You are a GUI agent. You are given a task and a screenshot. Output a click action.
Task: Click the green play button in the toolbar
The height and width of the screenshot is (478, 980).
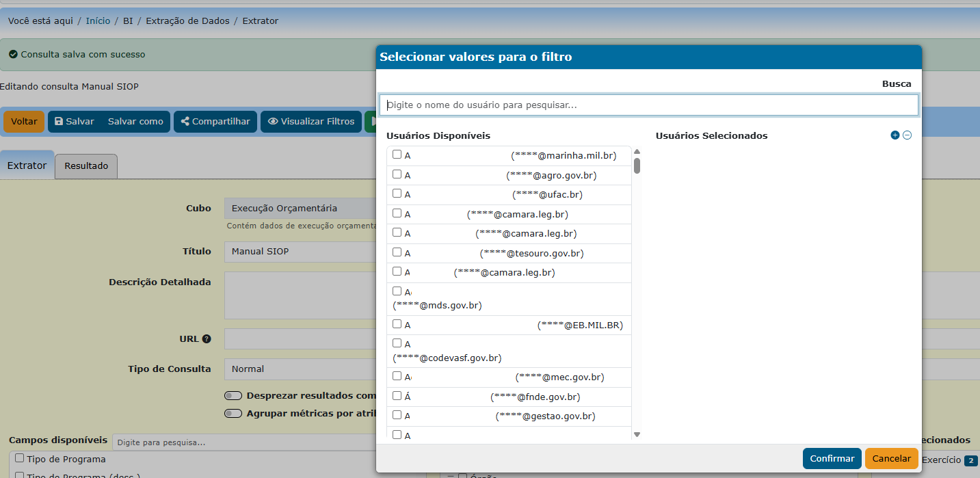[371, 121]
